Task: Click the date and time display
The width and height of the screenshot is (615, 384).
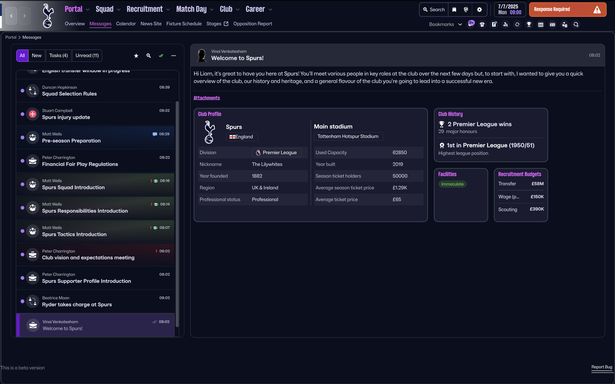Action: click(x=509, y=9)
